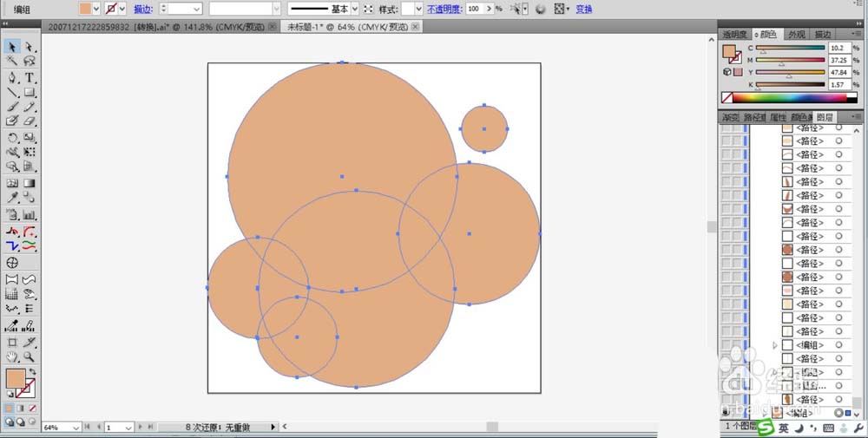
Task: Select the Direct Selection tool
Action: click(30, 47)
